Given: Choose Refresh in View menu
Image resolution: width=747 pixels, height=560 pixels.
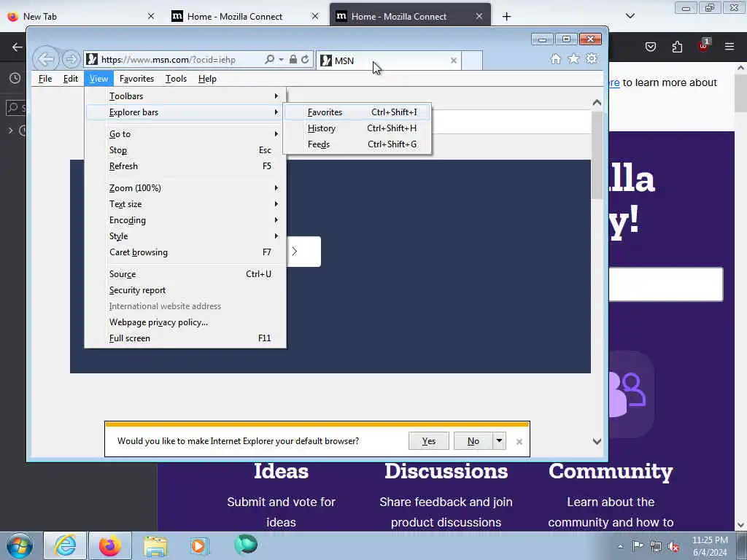Looking at the screenshot, I should 186,166.
